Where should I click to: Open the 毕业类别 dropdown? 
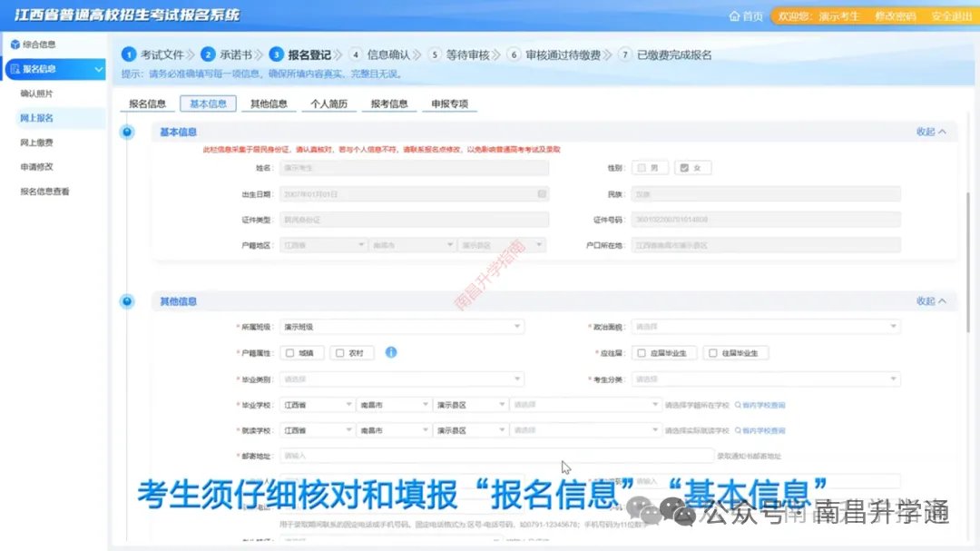(x=402, y=379)
